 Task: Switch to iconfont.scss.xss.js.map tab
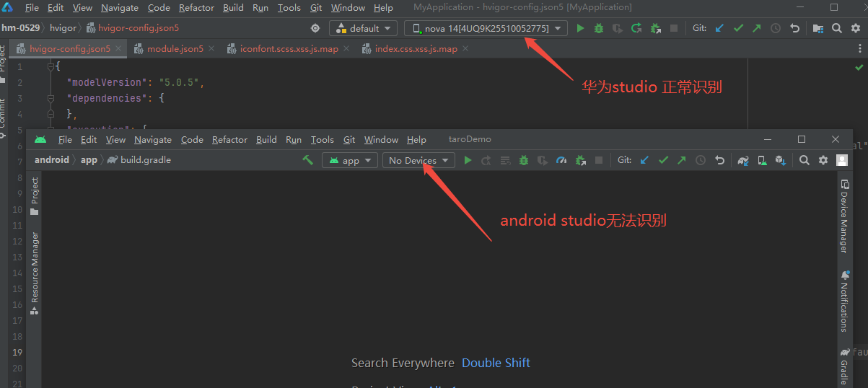tap(289, 49)
